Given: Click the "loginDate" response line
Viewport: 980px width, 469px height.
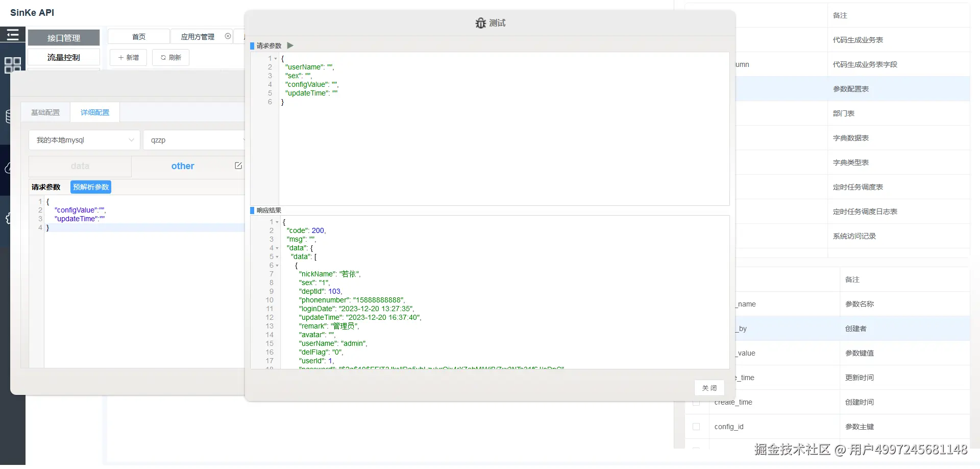Looking at the screenshot, I should tap(357, 309).
